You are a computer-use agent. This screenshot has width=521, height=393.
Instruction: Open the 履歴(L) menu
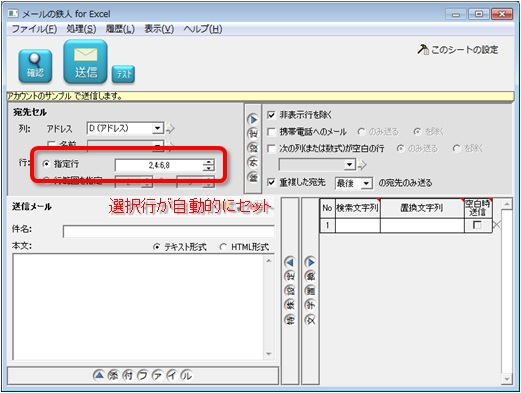tap(120, 29)
